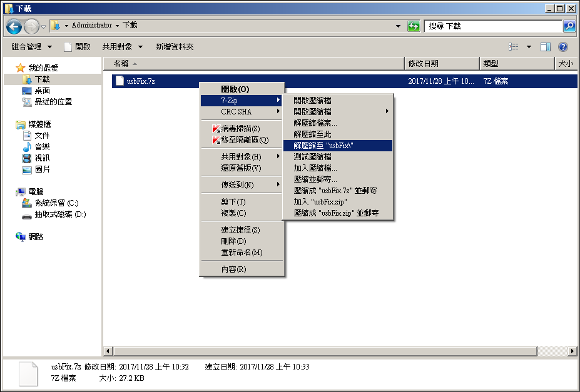The width and height of the screenshot is (580, 392).
Task: Select the 音樂 library icon in sidebar
Action: click(x=27, y=147)
